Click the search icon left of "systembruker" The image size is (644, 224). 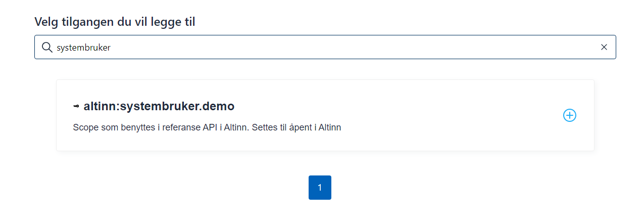[47, 47]
